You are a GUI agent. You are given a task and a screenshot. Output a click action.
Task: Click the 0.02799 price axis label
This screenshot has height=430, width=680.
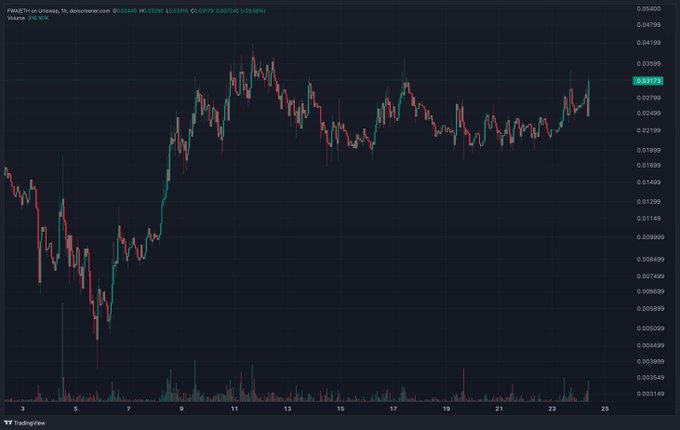pyautogui.click(x=649, y=98)
